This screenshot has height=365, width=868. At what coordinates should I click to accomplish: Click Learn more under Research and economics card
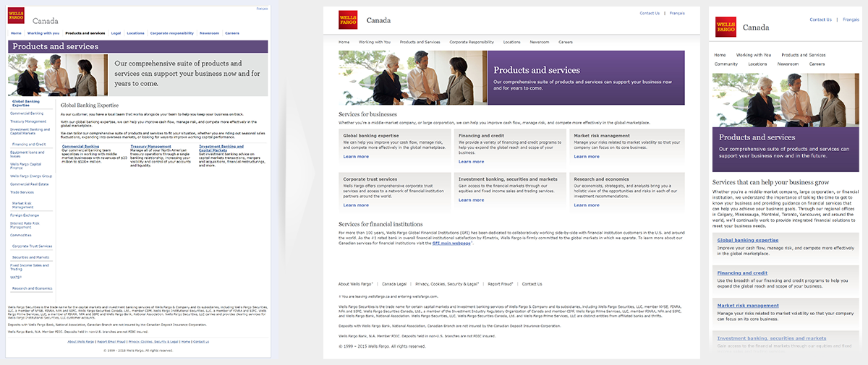coord(586,205)
